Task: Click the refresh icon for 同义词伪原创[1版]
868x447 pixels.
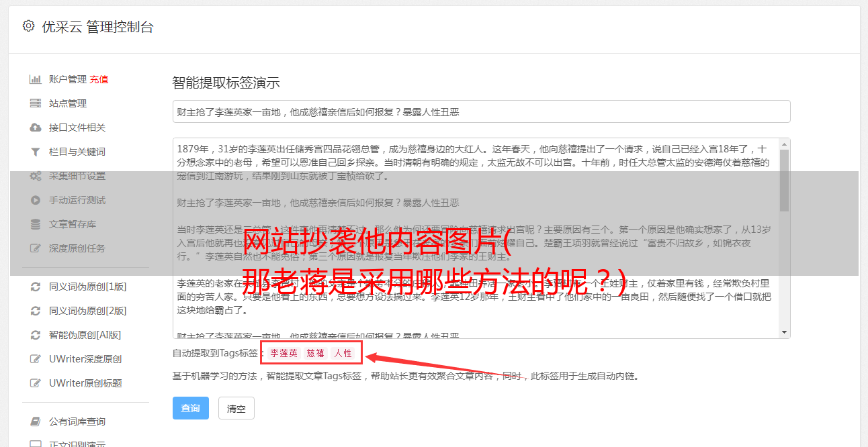Action: [36, 287]
